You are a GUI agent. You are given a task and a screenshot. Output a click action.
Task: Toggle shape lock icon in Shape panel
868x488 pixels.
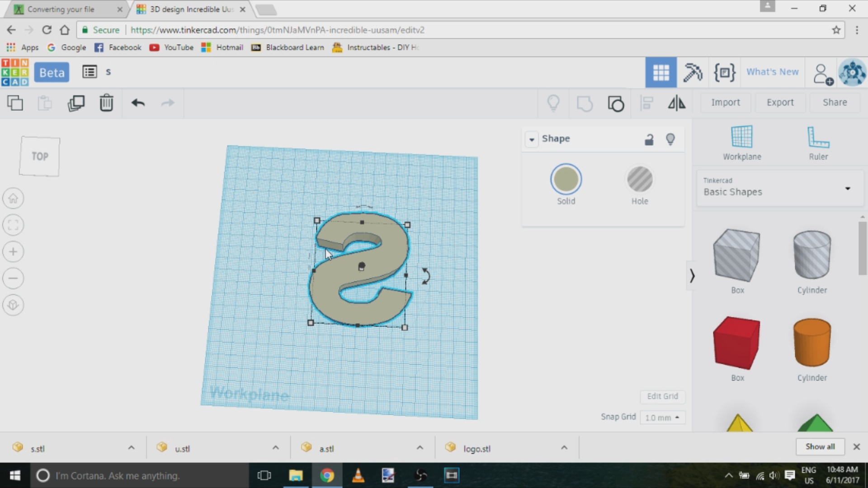coord(649,139)
